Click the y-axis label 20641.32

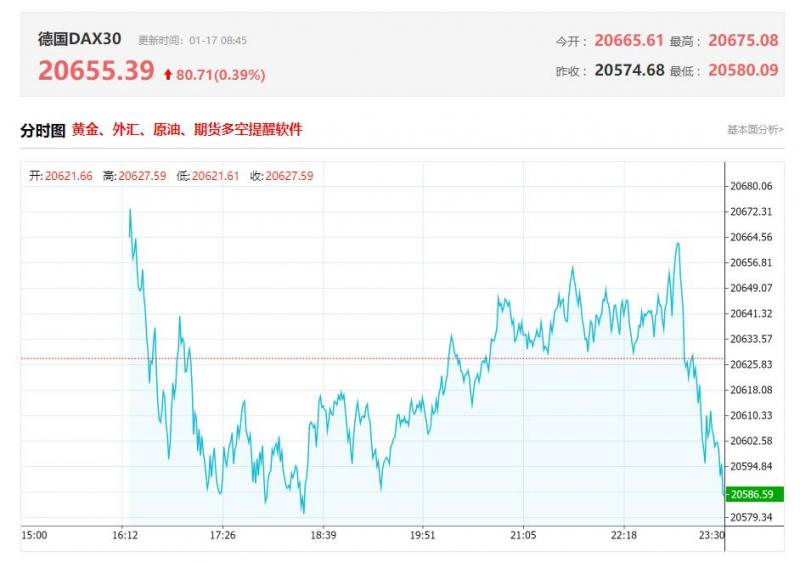click(x=751, y=314)
